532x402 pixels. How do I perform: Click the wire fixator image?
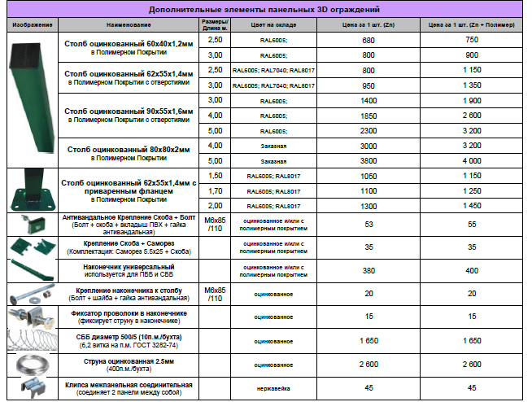point(33,317)
